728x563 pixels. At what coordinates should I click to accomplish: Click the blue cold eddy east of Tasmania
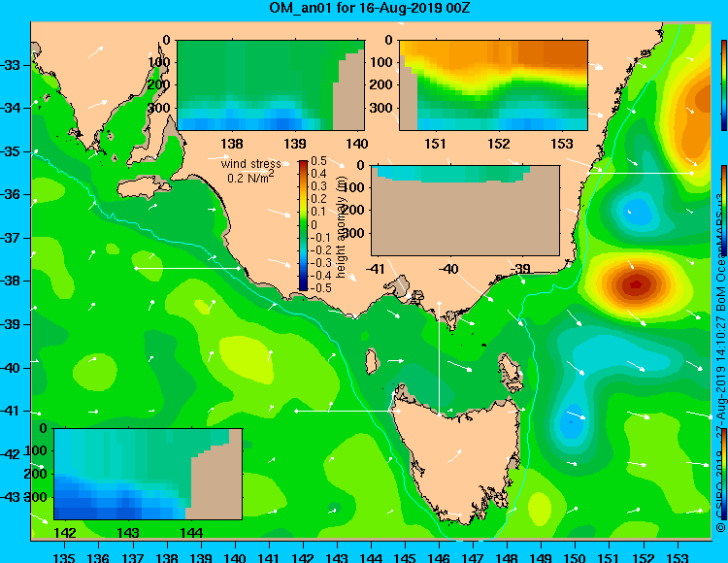tap(571, 421)
